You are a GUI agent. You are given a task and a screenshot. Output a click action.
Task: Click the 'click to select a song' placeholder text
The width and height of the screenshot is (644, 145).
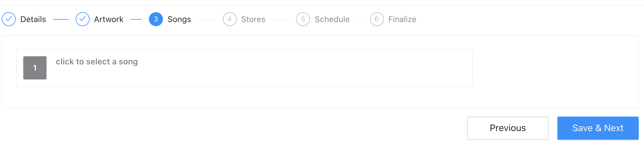97,62
